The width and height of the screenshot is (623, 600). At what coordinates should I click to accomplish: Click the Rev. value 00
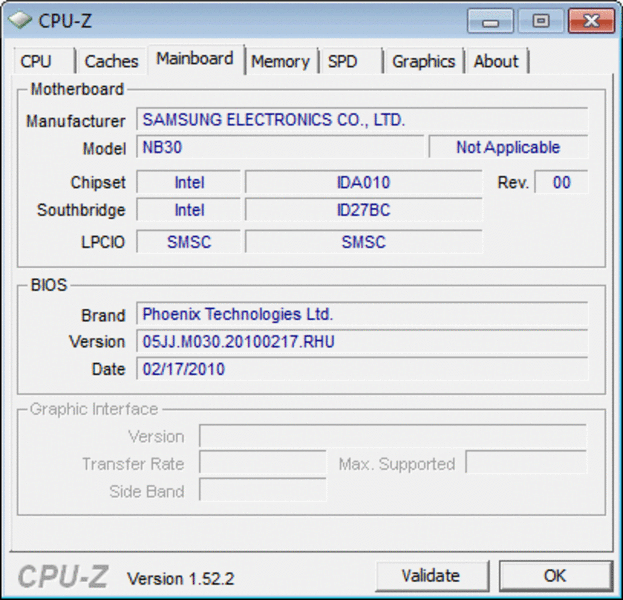[561, 182]
